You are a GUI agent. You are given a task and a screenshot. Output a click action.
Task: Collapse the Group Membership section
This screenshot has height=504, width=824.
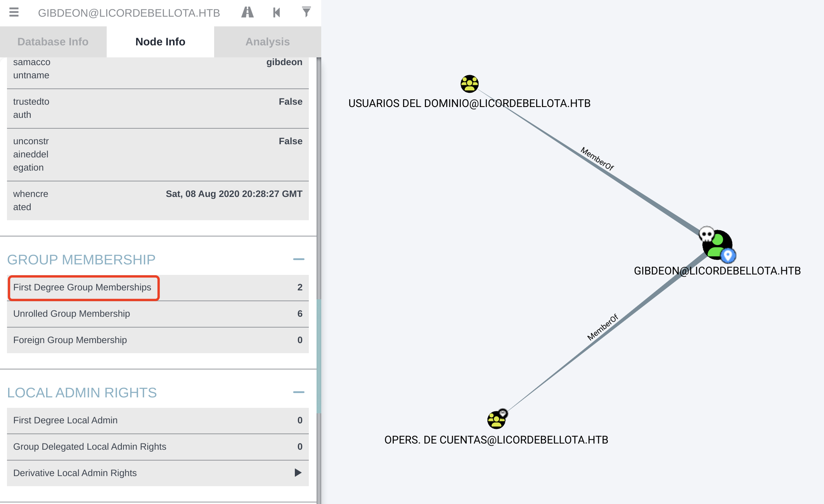[298, 259]
